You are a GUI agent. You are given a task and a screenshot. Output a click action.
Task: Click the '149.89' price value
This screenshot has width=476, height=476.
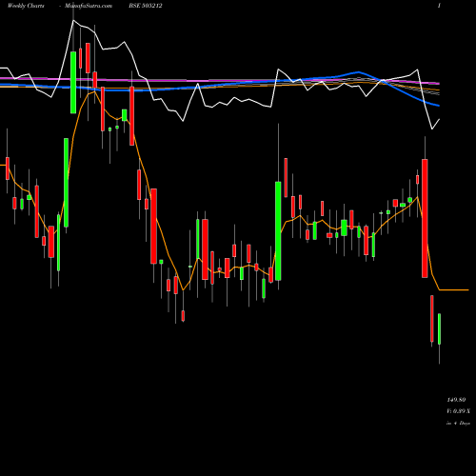(456, 400)
